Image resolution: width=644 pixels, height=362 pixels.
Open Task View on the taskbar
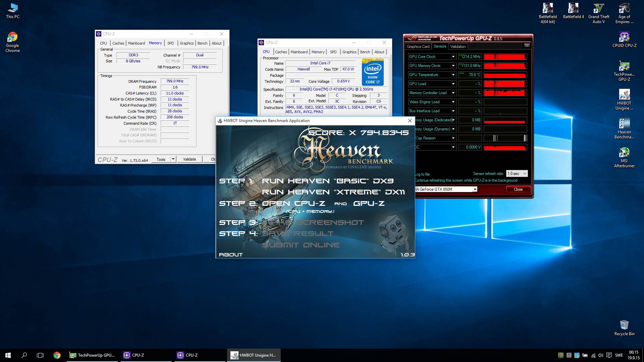[40, 355]
